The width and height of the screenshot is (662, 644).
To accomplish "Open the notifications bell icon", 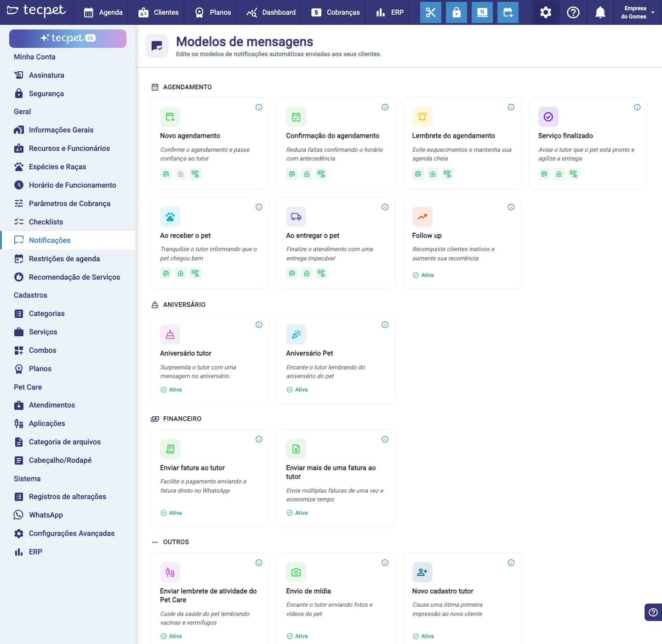I will point(600,12).
